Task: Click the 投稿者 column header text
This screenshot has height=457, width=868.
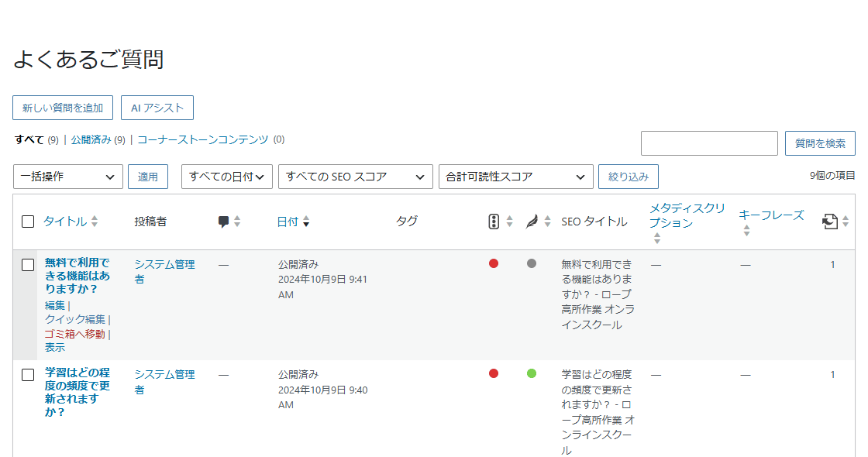Action: point(150,222)
